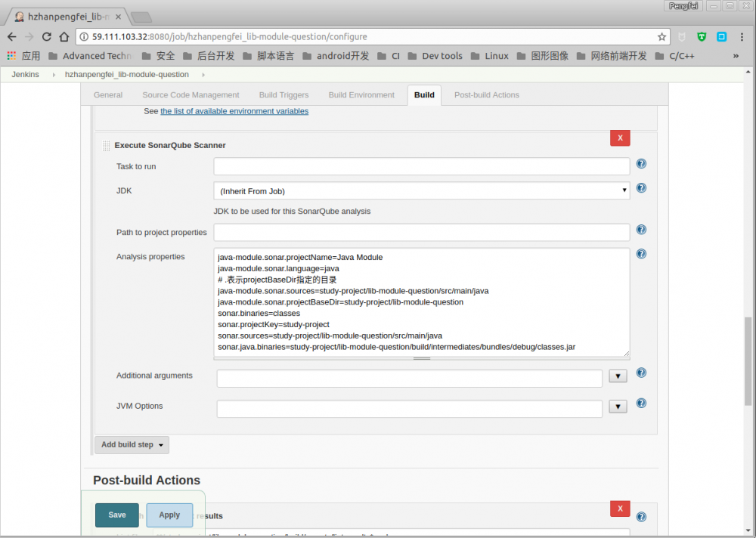Open the 安全 bookmark folder
The width and height of the screenshot is (756, 538).
(158, 56)
